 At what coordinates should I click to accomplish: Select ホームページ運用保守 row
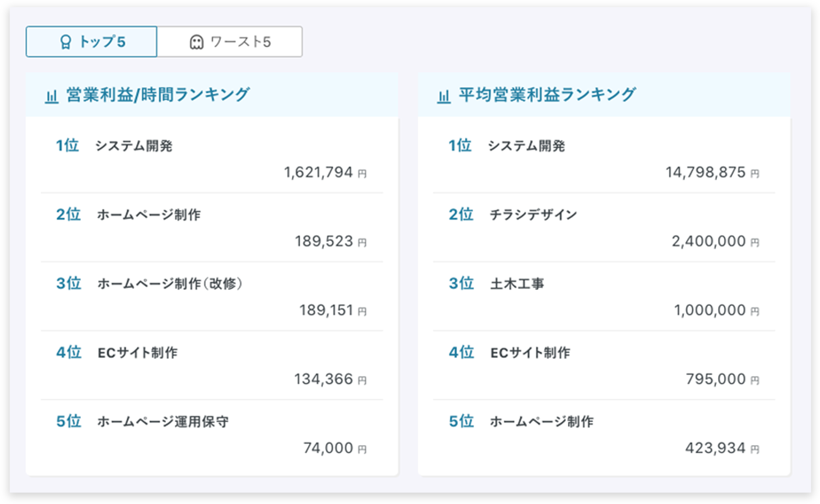coord(212,434)
